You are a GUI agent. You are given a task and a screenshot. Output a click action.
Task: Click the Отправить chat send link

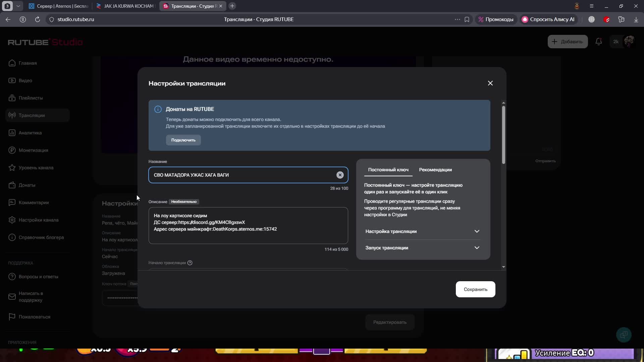(x=545, y=161)
